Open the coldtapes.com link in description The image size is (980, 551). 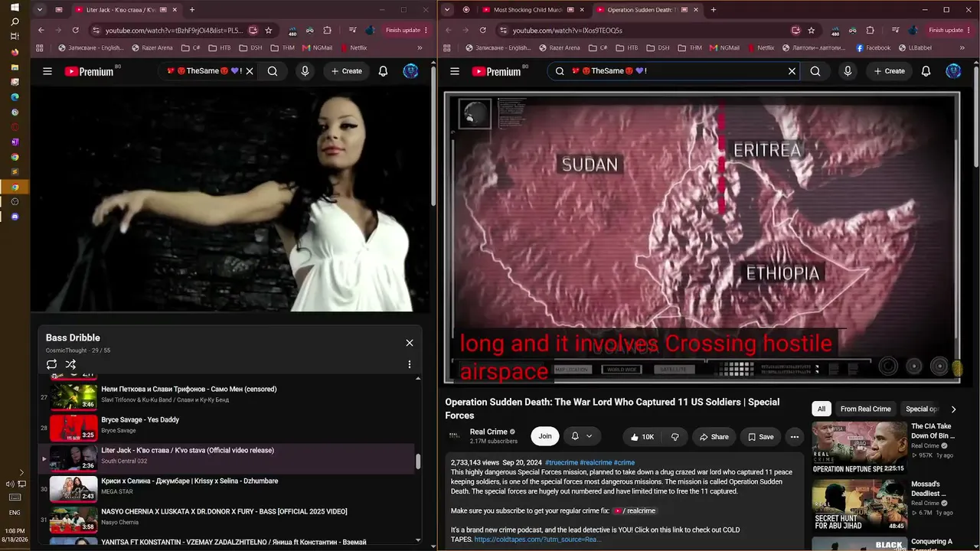pos(537,540)
